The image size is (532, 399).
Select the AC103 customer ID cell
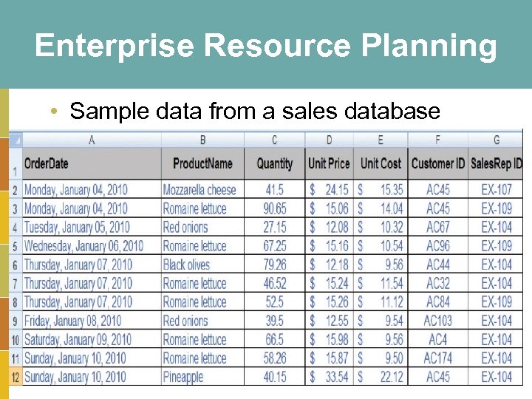click(437, 321)
